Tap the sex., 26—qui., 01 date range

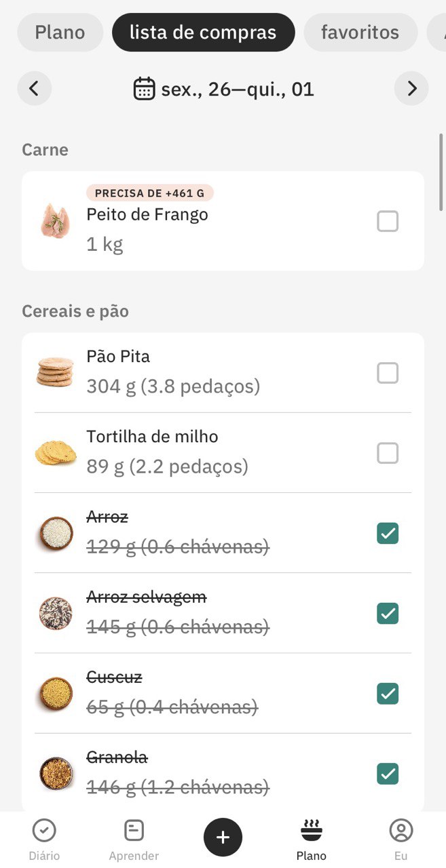(238, 89)
